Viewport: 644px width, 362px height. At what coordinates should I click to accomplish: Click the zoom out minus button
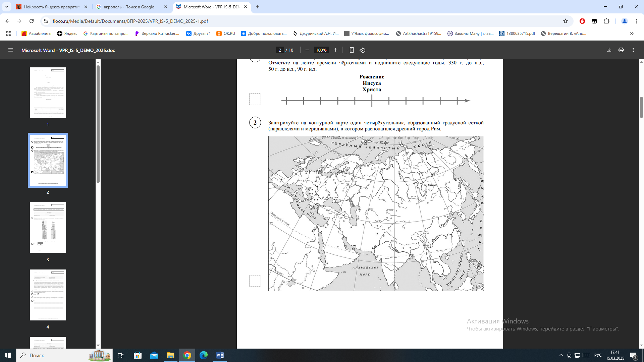(x=307, y=50)
